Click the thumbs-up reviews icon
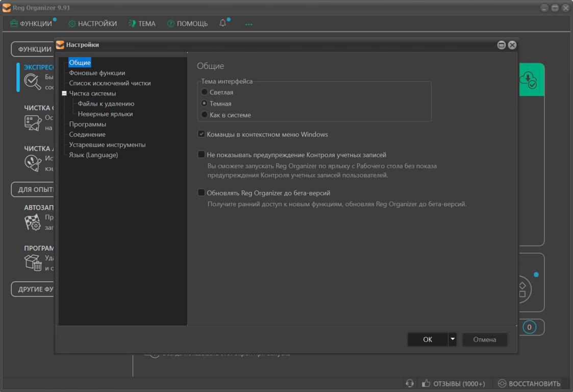Viewport: 573px width, 392px height. (426, 383)
